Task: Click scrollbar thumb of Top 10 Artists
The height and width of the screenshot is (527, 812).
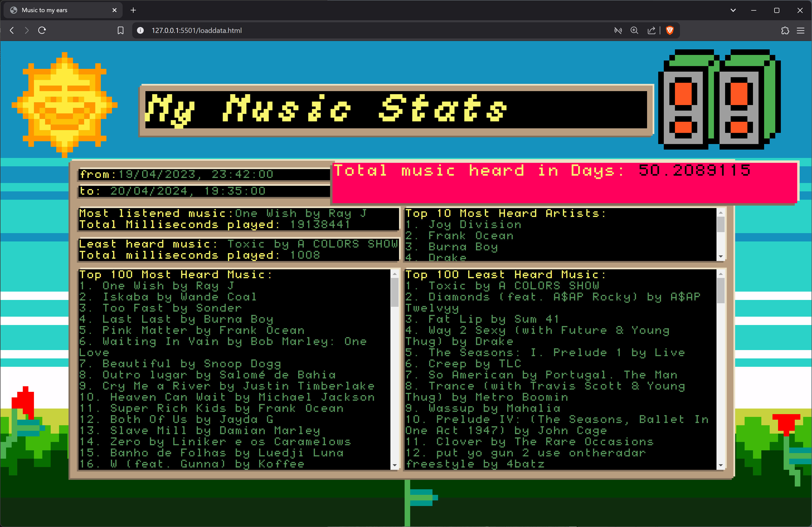Action: pyautogui.click(x=721, y=224)
